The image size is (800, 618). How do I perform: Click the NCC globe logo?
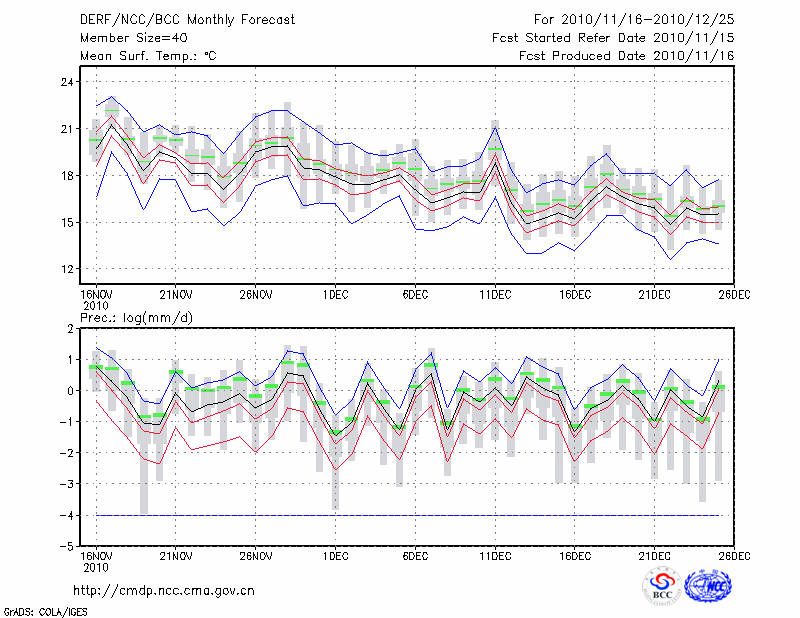coord(711,586)
